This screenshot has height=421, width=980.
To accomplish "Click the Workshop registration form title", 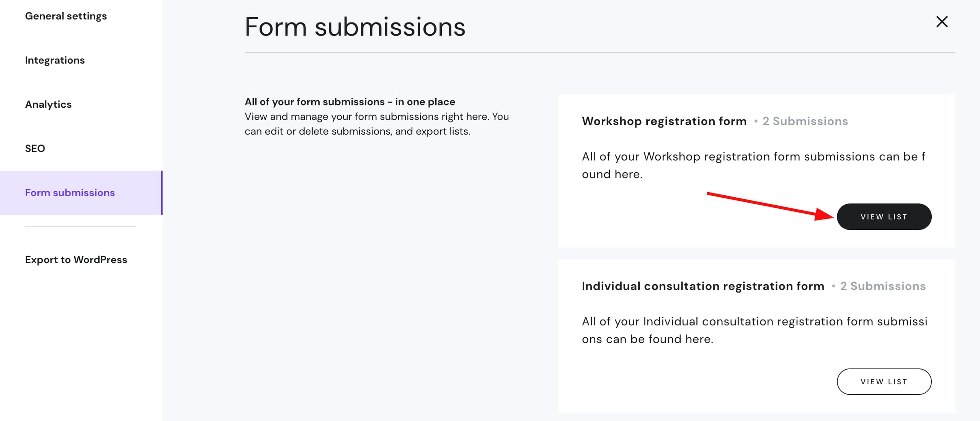I will point(664,121).
